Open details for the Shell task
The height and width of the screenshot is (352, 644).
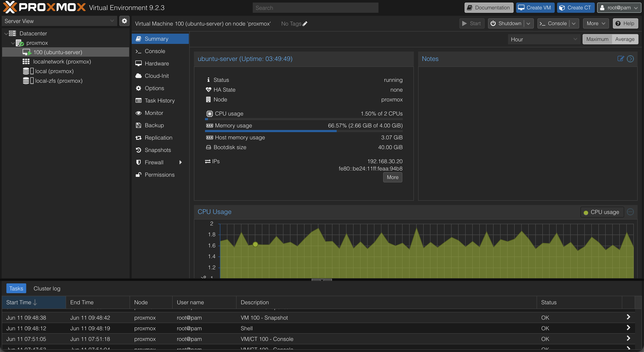tap(628, 328)
